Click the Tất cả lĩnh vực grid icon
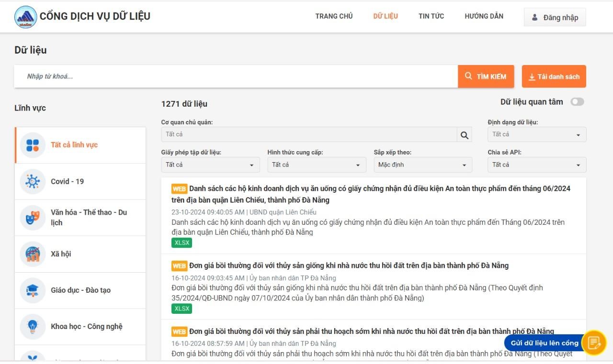613x364 pixels. (33, 145)
